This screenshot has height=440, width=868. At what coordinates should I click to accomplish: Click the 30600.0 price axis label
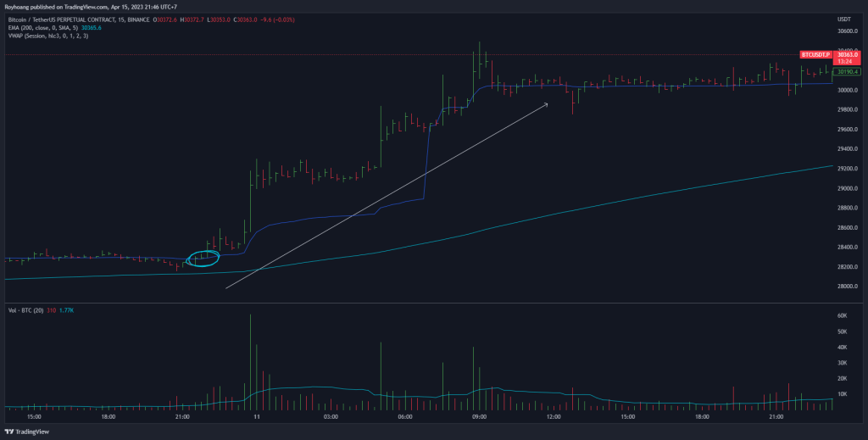tap(848, 31)
